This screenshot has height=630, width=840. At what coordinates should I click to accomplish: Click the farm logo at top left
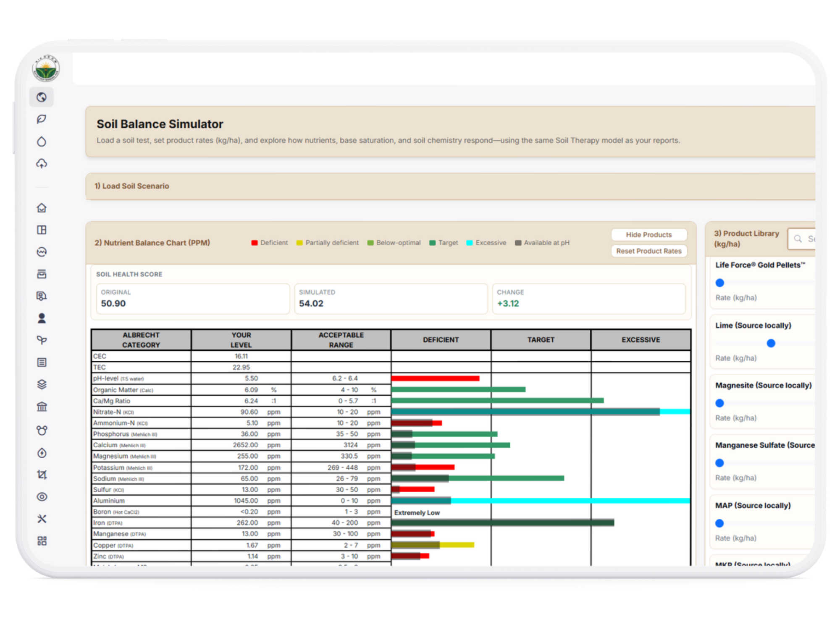click(46, 68)
